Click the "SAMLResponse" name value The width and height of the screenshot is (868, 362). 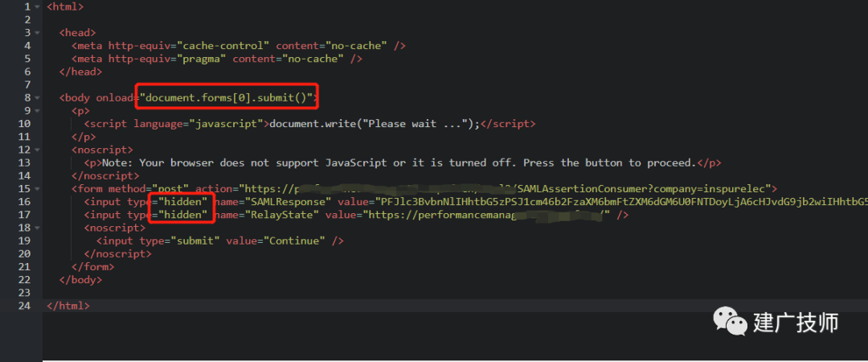[x=288, y=202]
